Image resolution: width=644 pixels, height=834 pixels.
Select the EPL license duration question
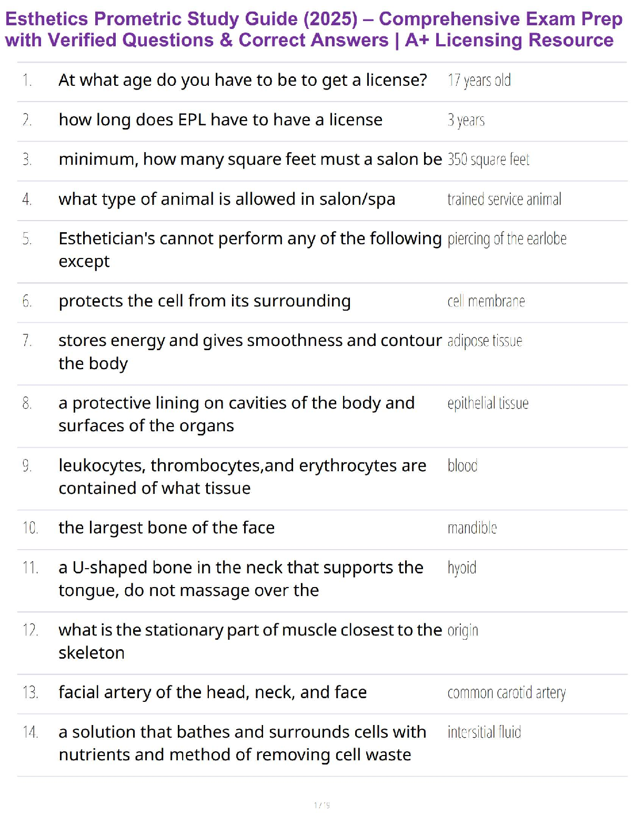point(220,120)
